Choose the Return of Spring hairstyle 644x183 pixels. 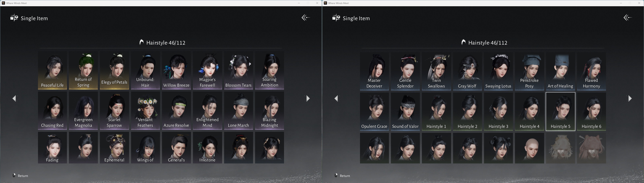coord(83,71)
